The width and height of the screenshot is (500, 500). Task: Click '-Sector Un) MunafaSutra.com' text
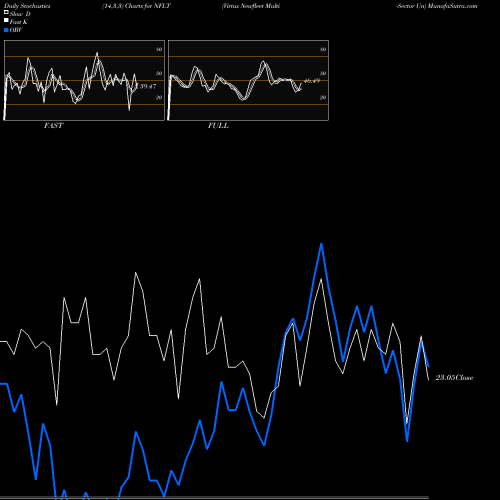437,6
